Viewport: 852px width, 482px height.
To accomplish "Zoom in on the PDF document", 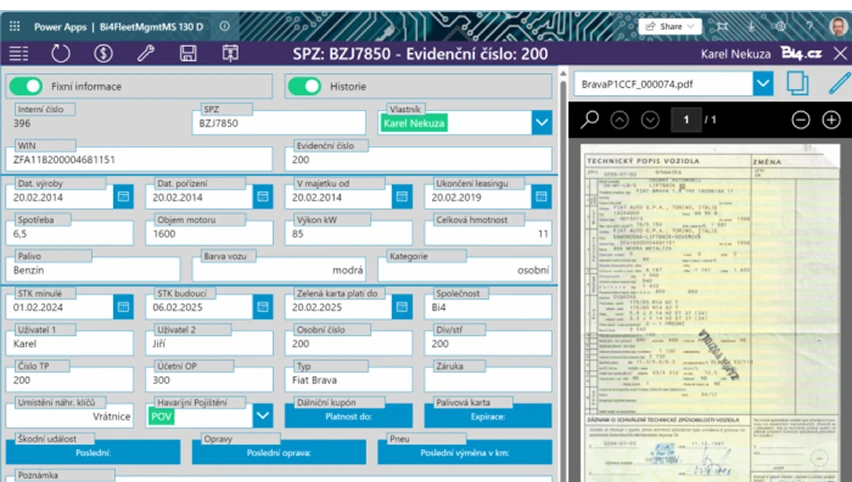I will [831, 120].
